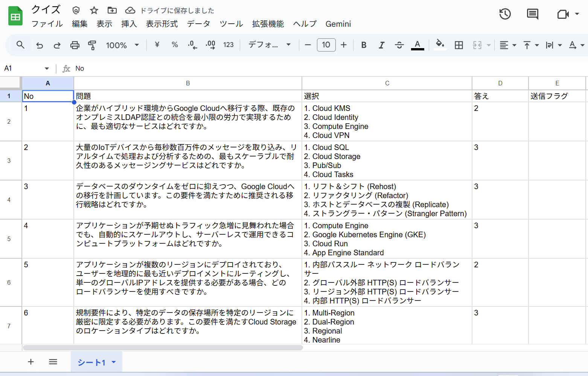Open the fill color paint bucket
Screen dimensions: 588x376
pyautogui.click(x=440, y=45)
